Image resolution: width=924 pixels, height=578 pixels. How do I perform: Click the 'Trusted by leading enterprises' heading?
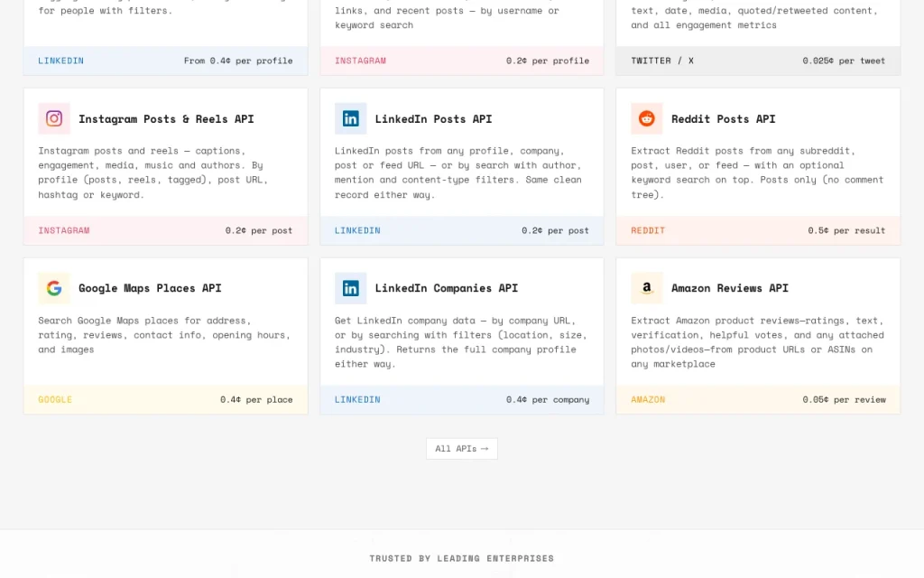462,558
